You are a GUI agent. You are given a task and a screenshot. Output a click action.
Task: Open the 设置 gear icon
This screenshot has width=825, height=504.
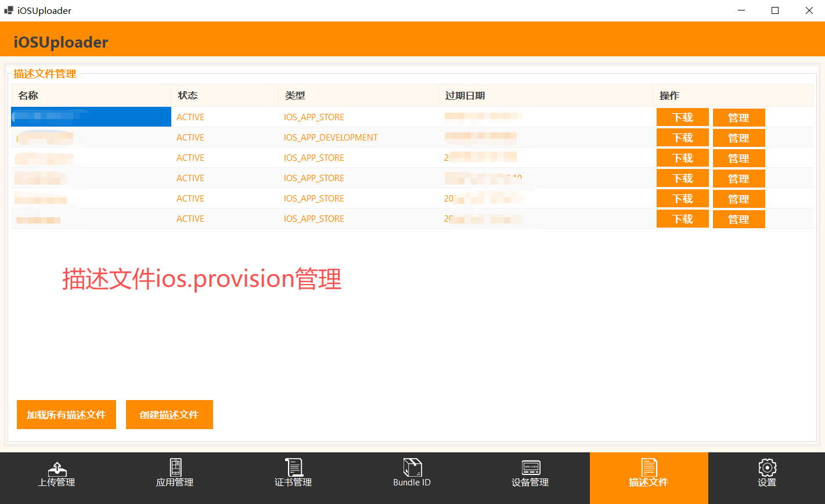[767, 467]
